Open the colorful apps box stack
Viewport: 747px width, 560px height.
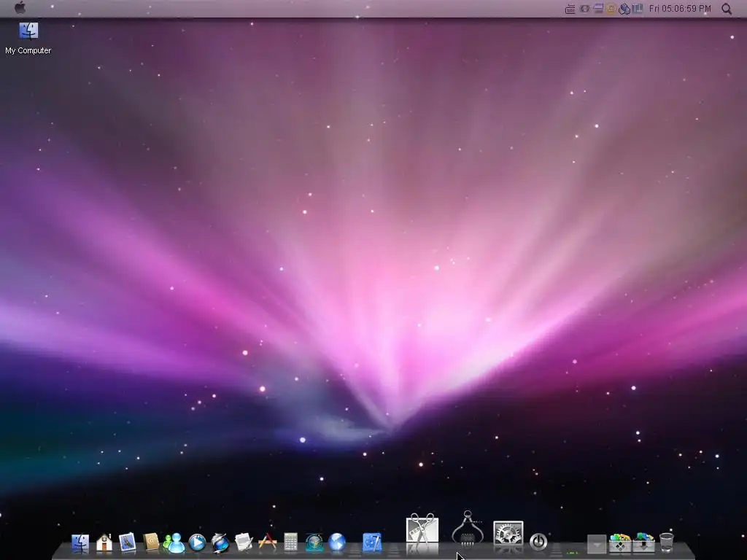[620, 542]
